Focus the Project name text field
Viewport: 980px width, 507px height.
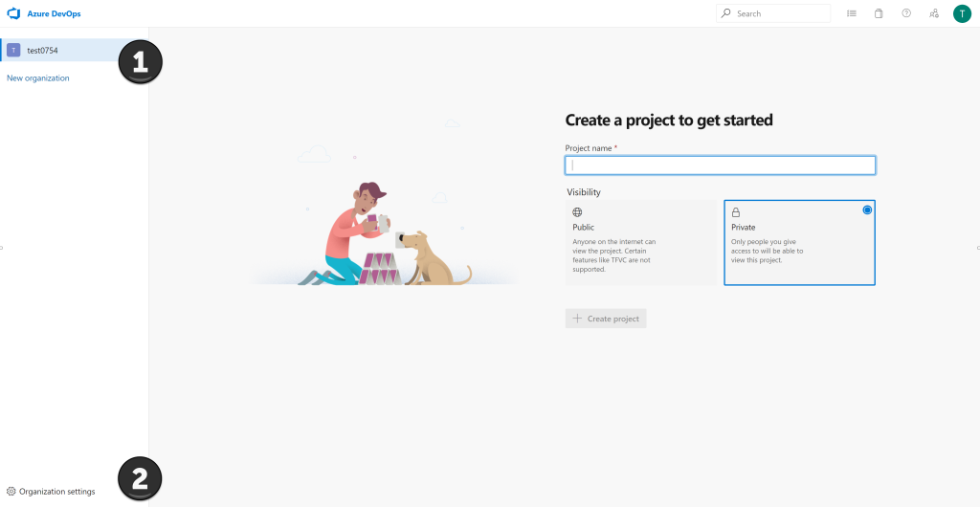720,165
